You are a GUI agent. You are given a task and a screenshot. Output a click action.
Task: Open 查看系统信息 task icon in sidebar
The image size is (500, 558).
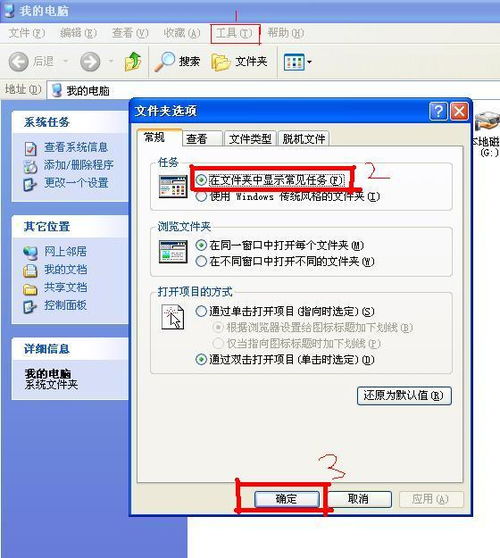tap(31, 148)
